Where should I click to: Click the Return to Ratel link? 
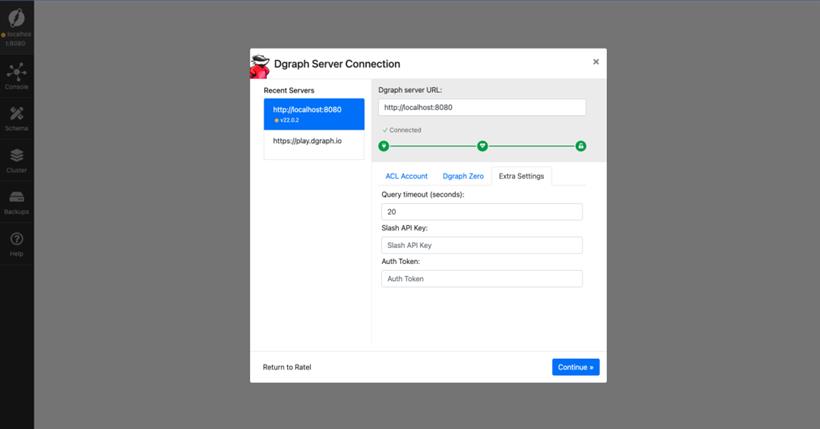coord(287,367)
